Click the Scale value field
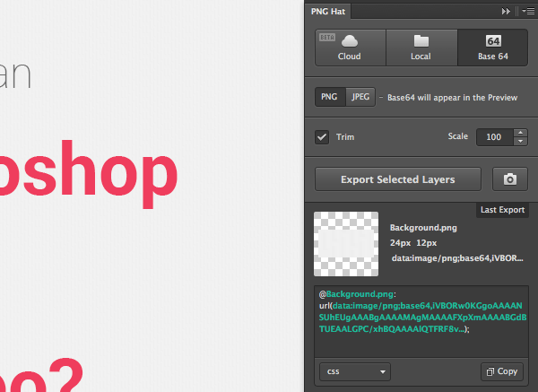Image resolution: width=538 pixels, height=392 pixels. coord(495,137)
